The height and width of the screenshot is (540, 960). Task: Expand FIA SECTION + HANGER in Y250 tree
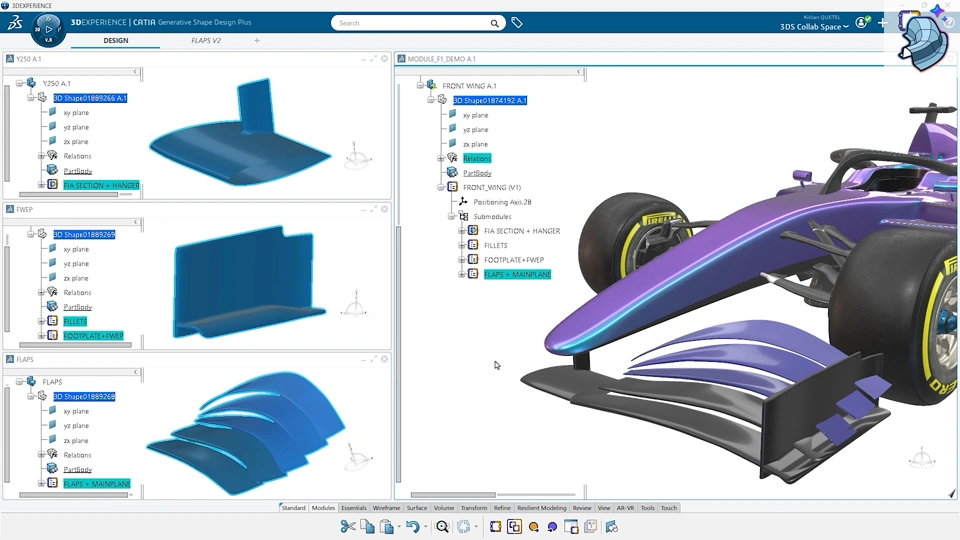41,184
